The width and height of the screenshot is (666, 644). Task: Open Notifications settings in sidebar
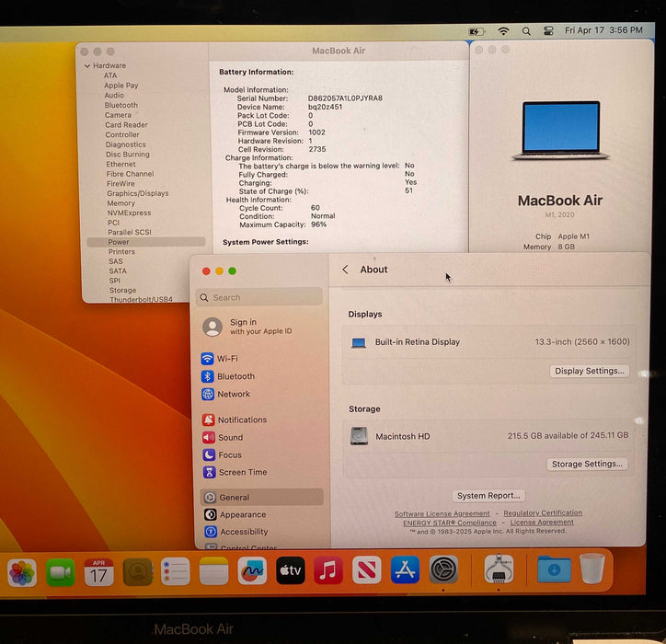[x=242, y=420]
